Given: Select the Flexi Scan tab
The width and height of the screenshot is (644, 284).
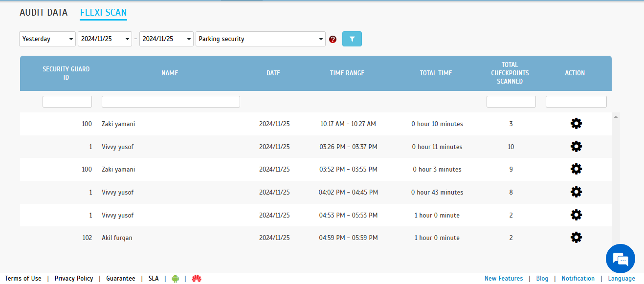Looking at the screenshot, I should [103, 13].
